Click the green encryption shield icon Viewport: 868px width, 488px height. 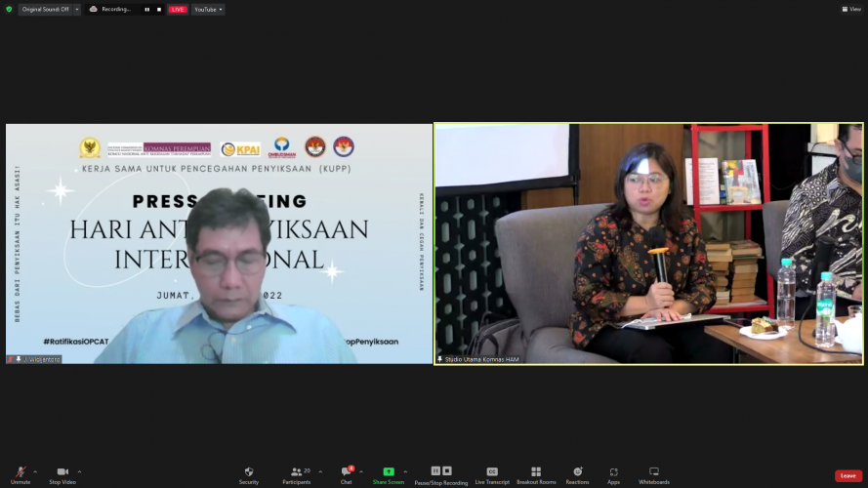(x=9, y=9)
